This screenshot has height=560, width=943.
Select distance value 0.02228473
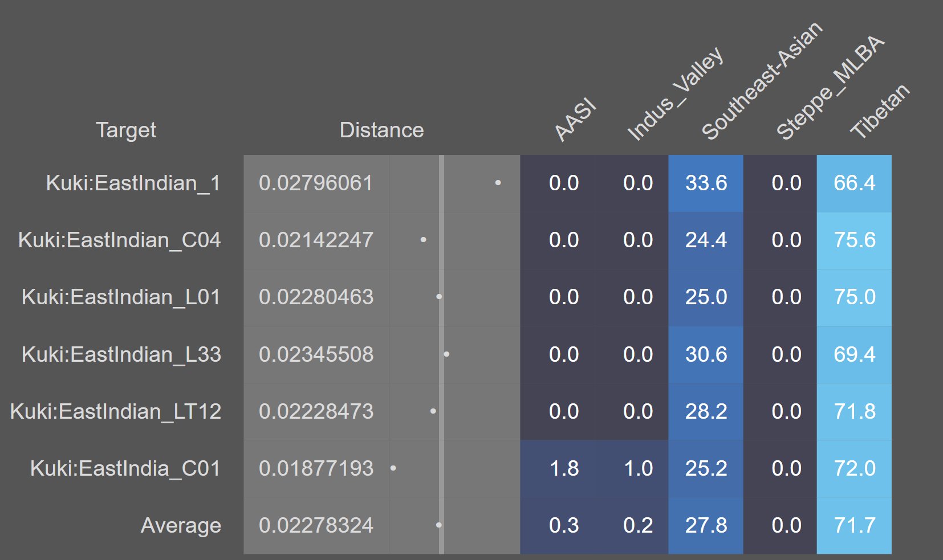316,411
